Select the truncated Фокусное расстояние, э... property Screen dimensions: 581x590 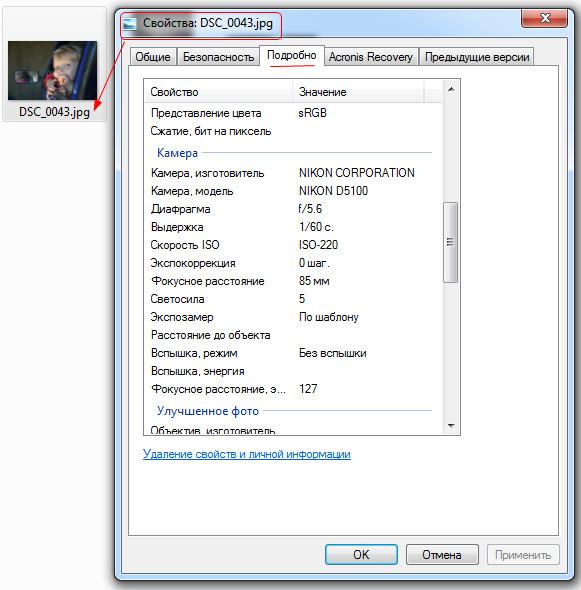(218, 389)
